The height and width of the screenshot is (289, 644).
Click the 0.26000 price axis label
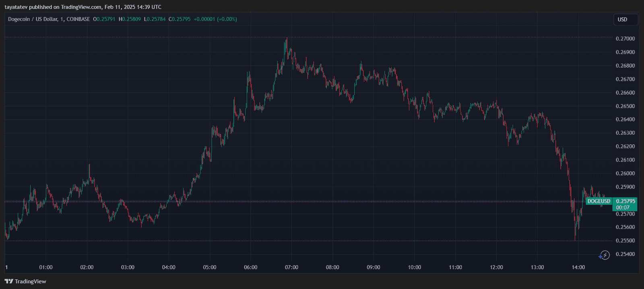click(625, 173)
